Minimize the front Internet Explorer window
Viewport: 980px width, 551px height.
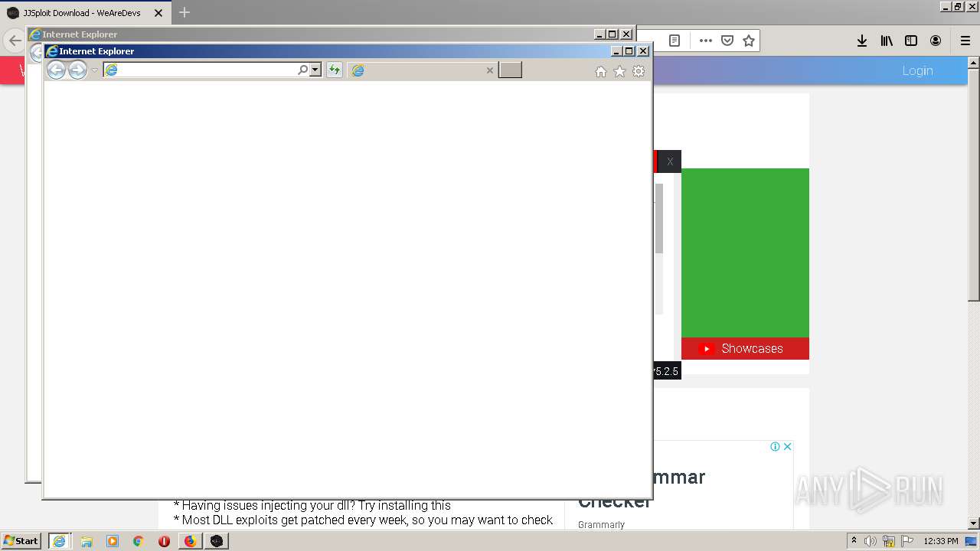click(616, 51)
